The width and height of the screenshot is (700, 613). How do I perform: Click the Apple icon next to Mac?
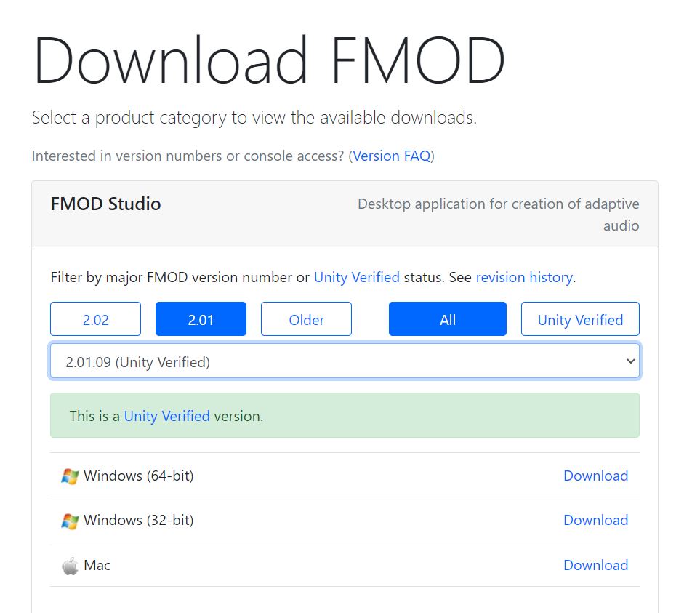[x=68, y=565]
